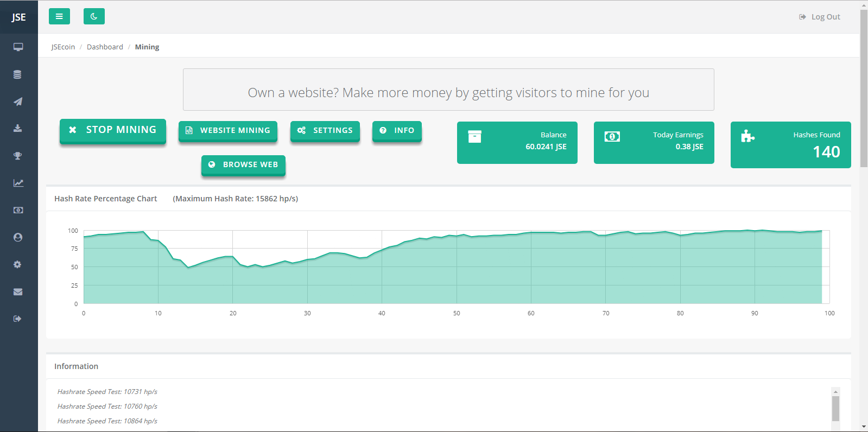This screenshot has width=868, height=432.
Task: Open the download sidebar icon
Action: [18, 129]
